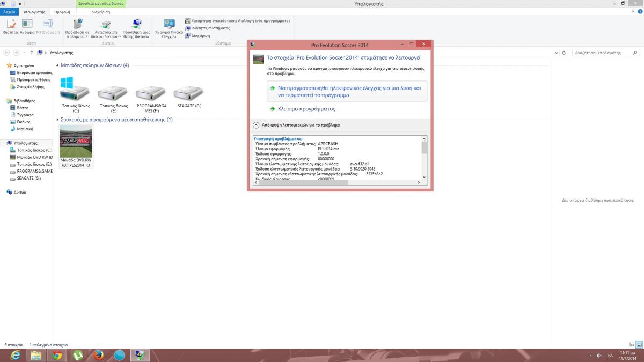Click the back navigation arrow
The image size is (644, 362).
[x=6, y=53]
